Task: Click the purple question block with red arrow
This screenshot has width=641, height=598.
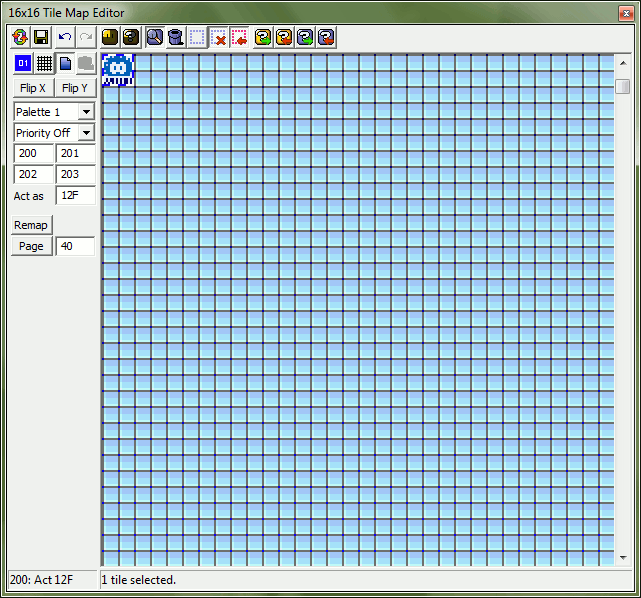Action: pyautogui.click(x=326, y=38)
